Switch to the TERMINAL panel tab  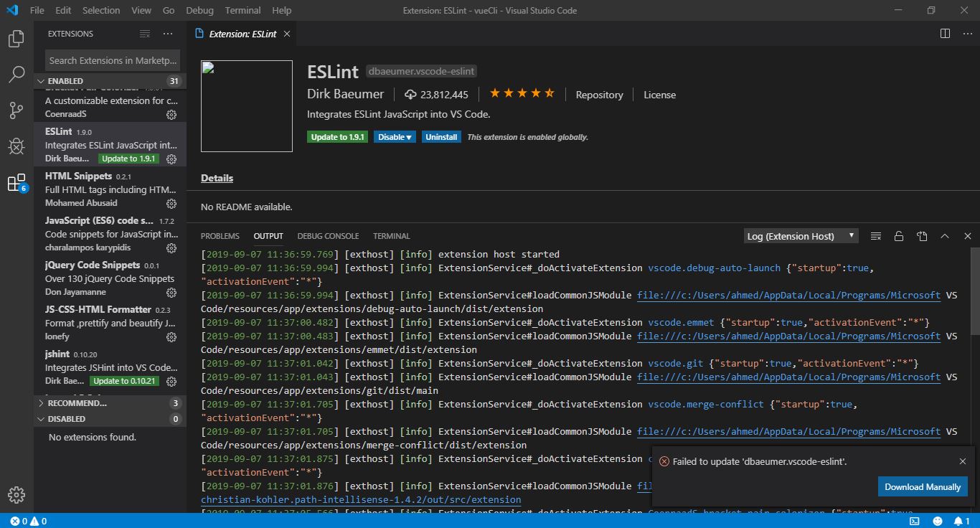click(x=392, y=236)
